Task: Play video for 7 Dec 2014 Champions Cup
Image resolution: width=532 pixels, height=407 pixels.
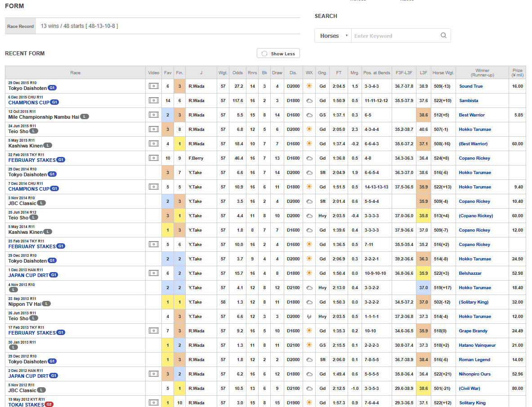Action: pos(153,187)
